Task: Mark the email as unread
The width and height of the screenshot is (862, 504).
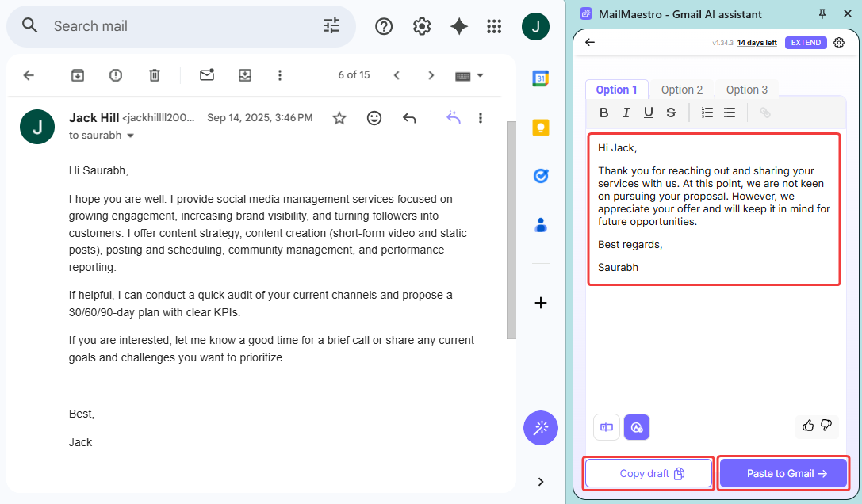Action: point(207,75)
